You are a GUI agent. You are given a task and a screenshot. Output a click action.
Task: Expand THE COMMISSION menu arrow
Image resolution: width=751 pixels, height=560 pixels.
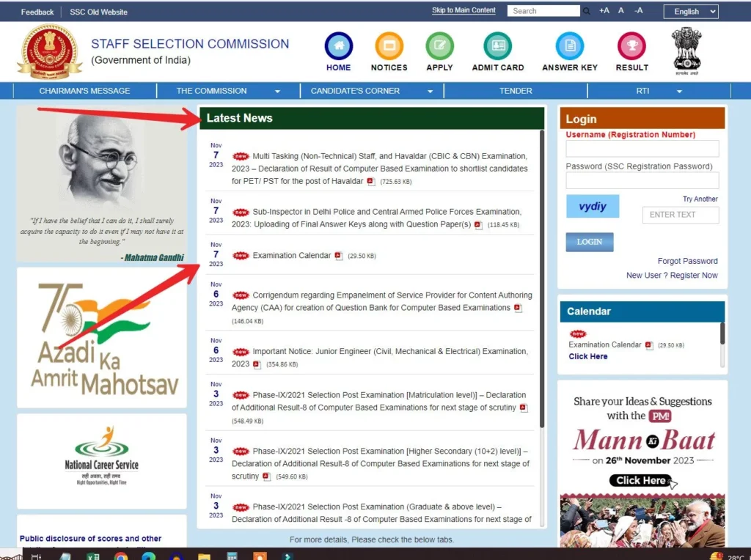click(277, 92)
